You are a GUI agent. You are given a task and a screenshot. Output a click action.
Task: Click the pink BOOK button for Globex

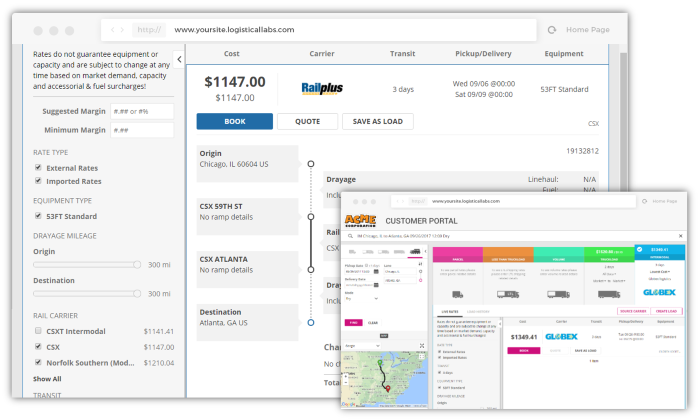524,351
